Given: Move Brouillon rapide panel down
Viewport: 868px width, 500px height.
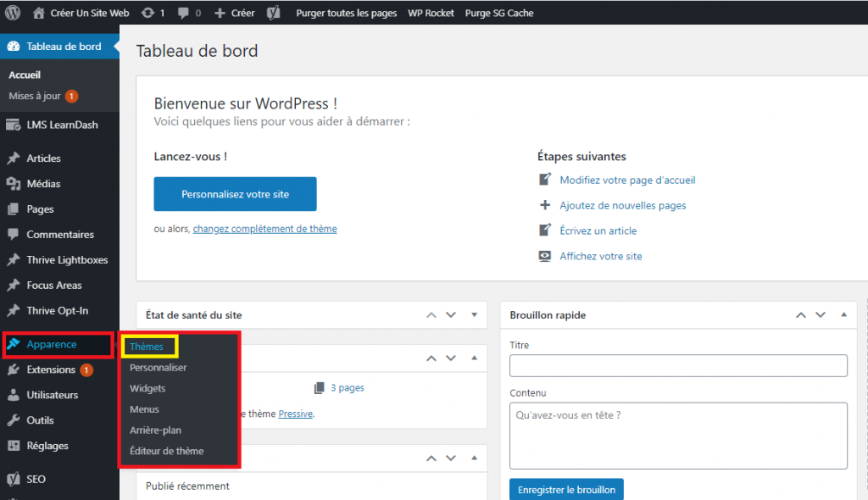Looking at the screenshot, I should tap(821, 315).
